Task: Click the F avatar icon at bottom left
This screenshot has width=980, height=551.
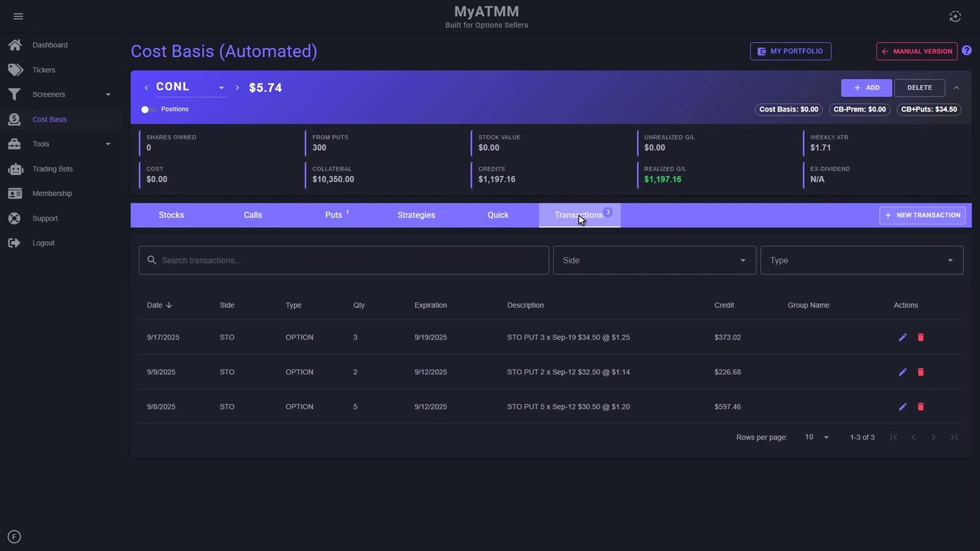Action: [14, 537]
